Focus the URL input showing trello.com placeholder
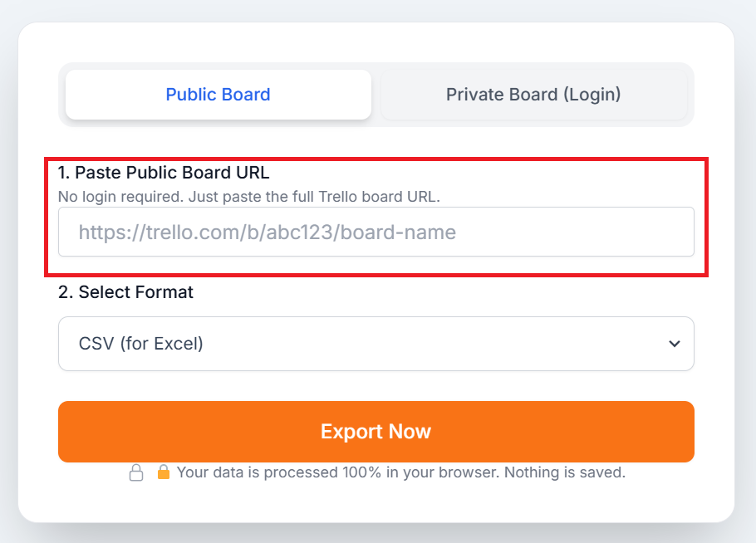The height and width of the screenshot is (543, 756). coord(376,232)
